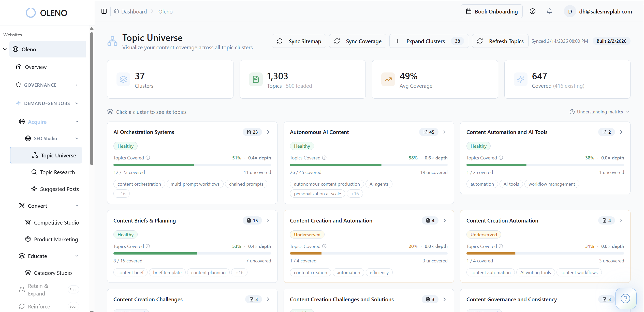This screenshot has height=312, width=644.
Task: Select the Topic Research magnifier icon
Action: point(34,172)
